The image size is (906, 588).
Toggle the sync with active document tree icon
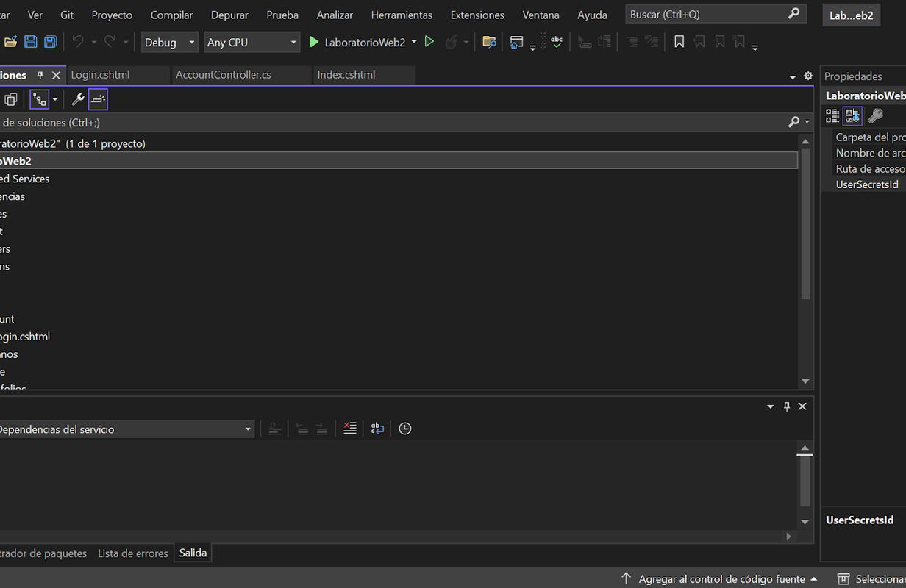(39, 99)
